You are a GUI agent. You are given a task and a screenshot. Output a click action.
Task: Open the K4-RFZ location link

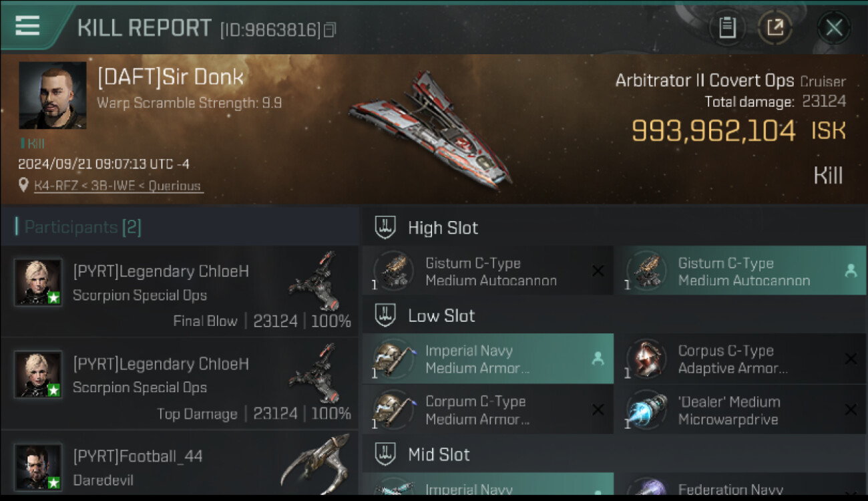(x=119, y=186)
